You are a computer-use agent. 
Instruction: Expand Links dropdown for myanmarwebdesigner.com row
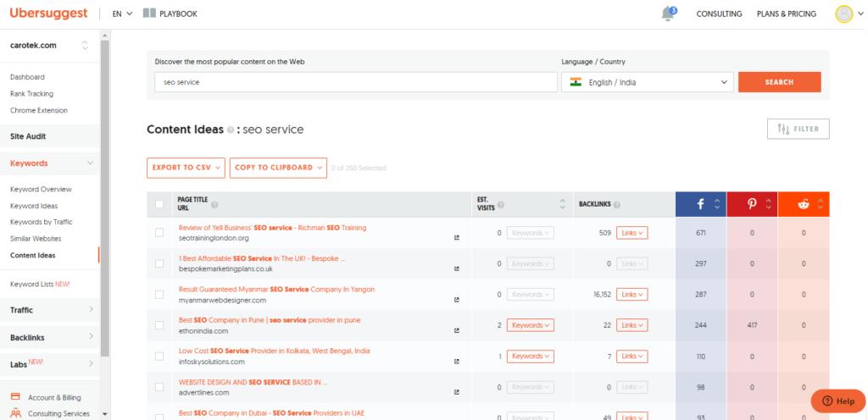pos(632,294)
